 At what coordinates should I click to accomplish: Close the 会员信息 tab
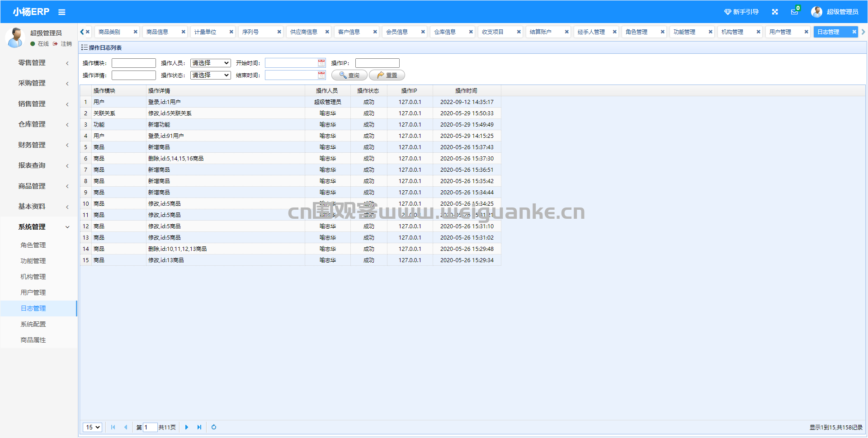(x=423, y=32)
